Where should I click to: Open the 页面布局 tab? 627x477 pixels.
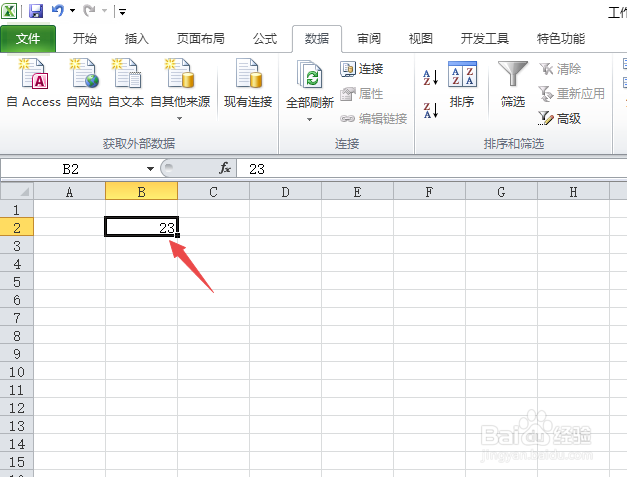coord(201,39)
